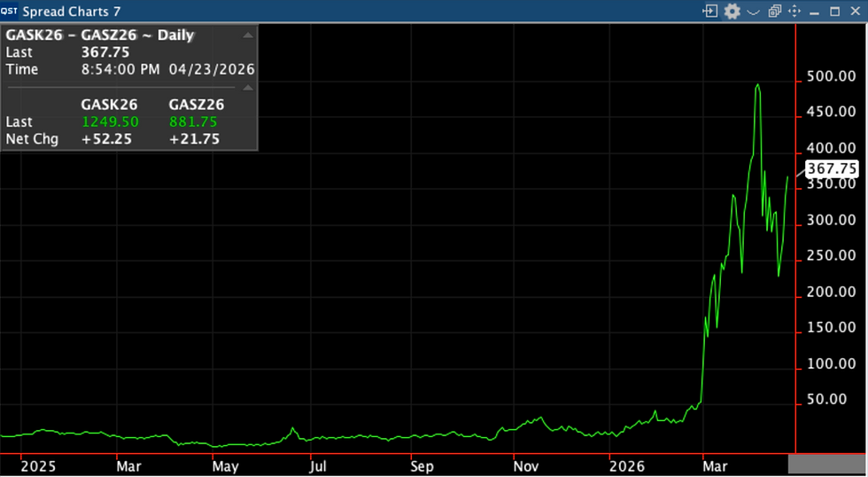The height and width of the screenshot is (477, 868).
Task: Click the 500.00 price axis label
Action: [832, 76]
